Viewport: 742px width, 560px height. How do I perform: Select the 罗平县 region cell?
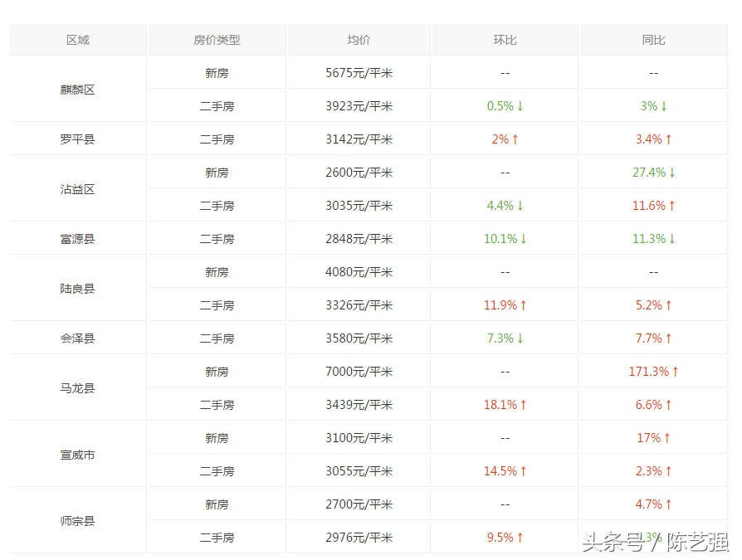coord(78,139)
